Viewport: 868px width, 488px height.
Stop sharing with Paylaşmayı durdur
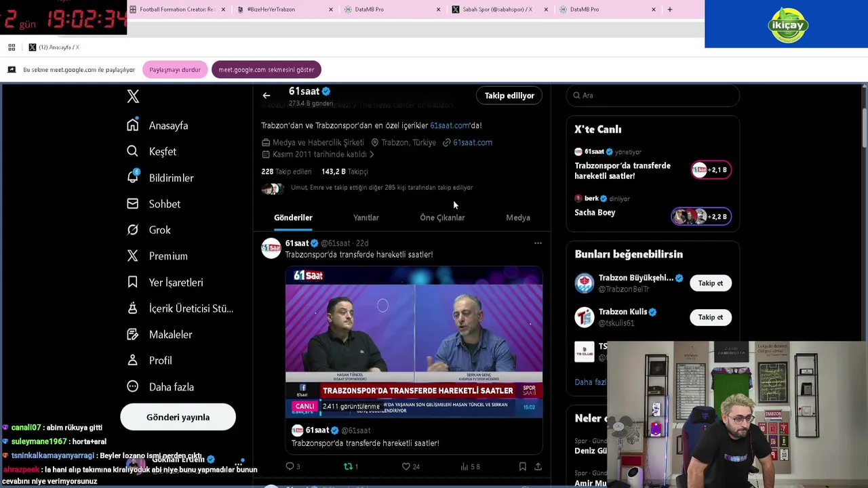click(175, 70)
